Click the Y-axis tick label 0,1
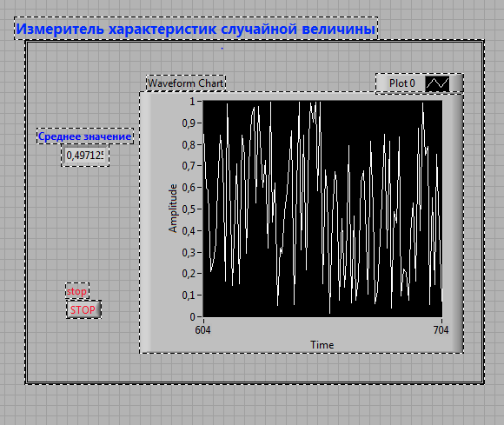This screenshot has width=504, height=425. click(188, 296)
